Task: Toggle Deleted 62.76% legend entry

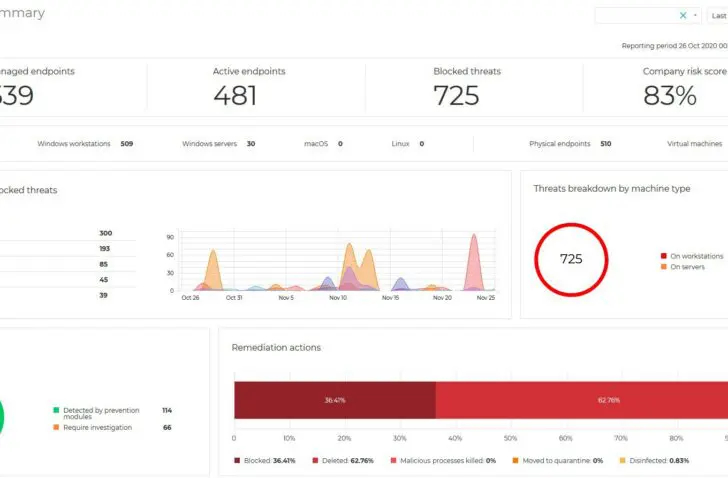Action: pos(343,460)
